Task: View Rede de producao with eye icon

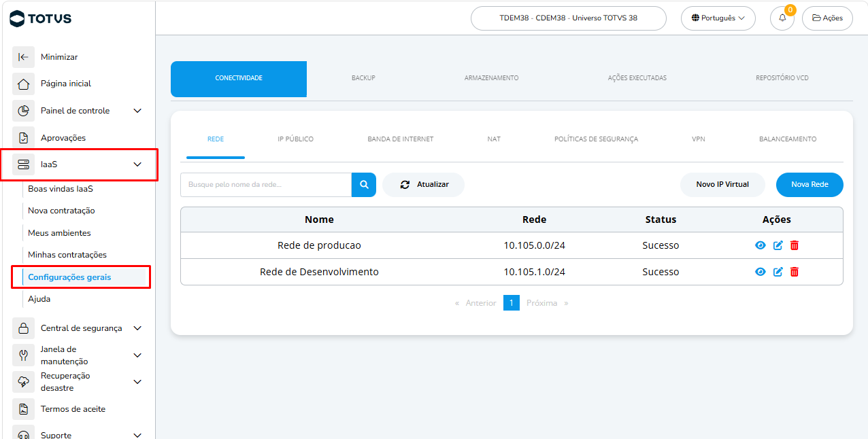Action: pyautogui.click(x=761, y=245)
